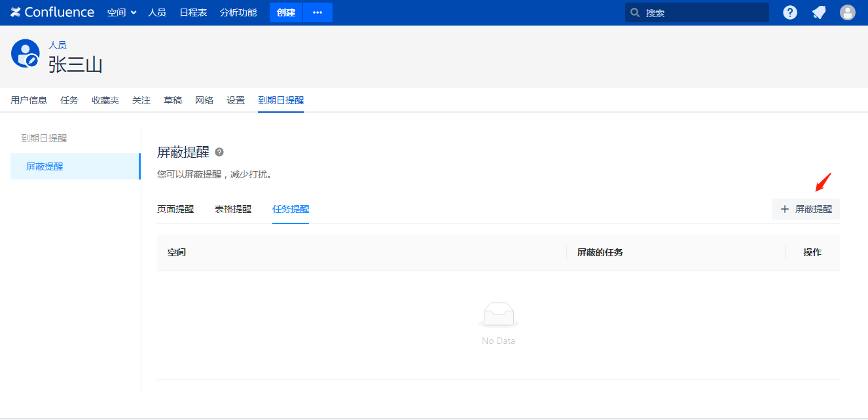This screenshot has width=868, height=420.
Task: Click the 张三山 profile picture icon
Action: (x=25, y=53)
